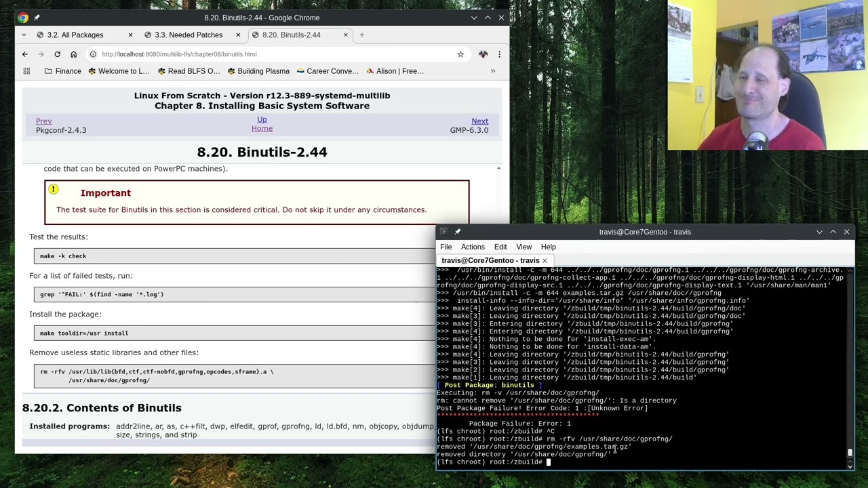Close the '3.3. Needed Patches' tab
The height and width of the screenshot is (488, 868).
click(238, 35)
